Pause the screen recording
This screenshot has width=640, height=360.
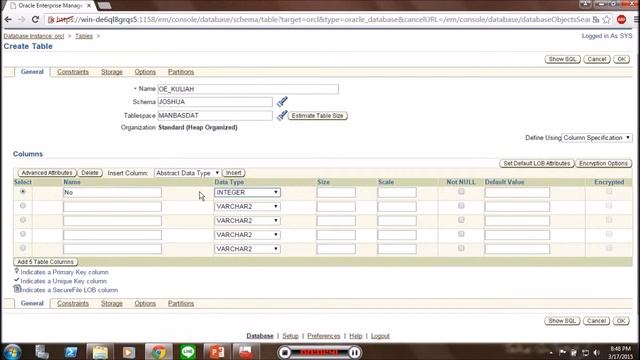click(355, 352)
